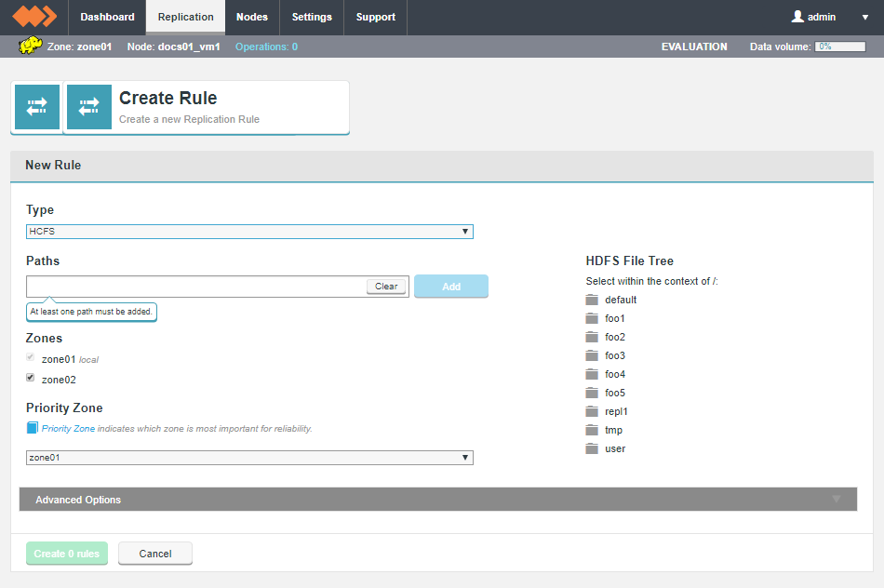This screenshot has height=588, width=884.
Task: Click the foo2 folder icon
Action: click(x=592, y=337)
